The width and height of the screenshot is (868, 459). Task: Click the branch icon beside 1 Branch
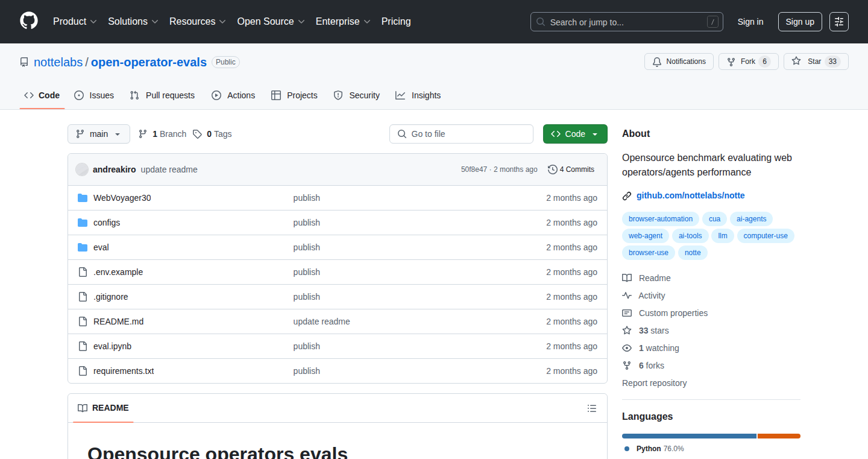coord(143,134)
